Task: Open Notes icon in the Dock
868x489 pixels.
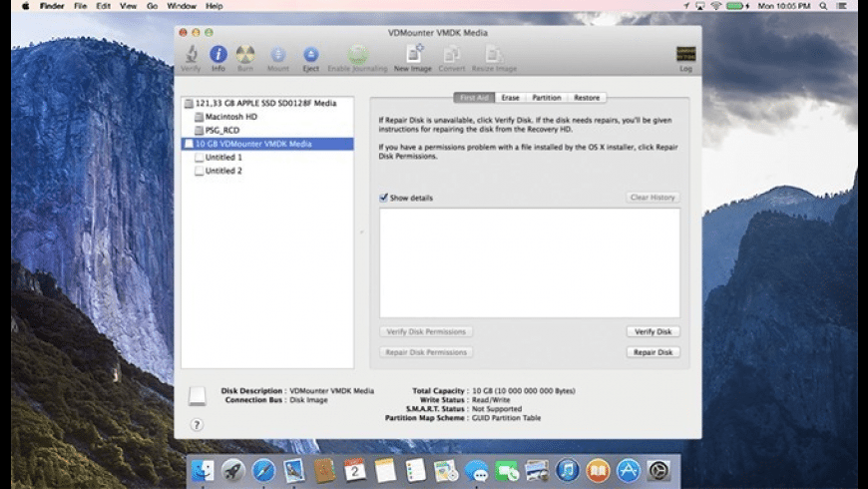Action: (385, 471)
